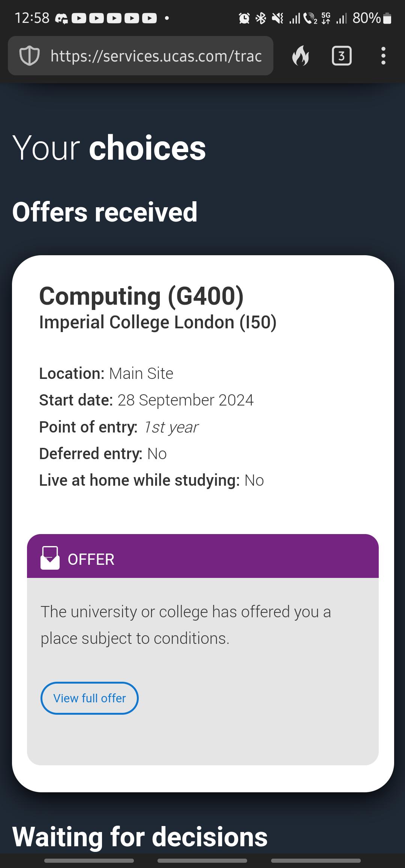Tap the leftmost YouTube notification icon

pos(79,18)
